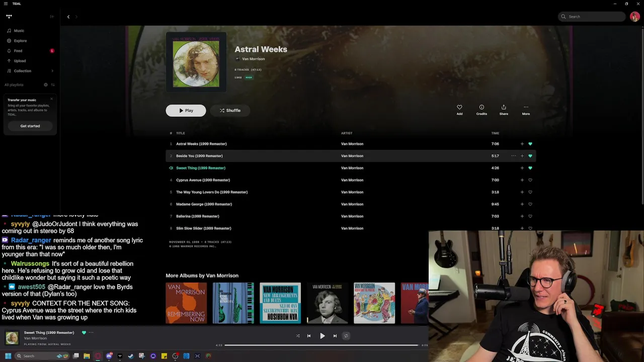Collapse the sidebar with the collapse icon
Image resolution: width=644 pixels, height=362 pixels.
coord(51,17)
